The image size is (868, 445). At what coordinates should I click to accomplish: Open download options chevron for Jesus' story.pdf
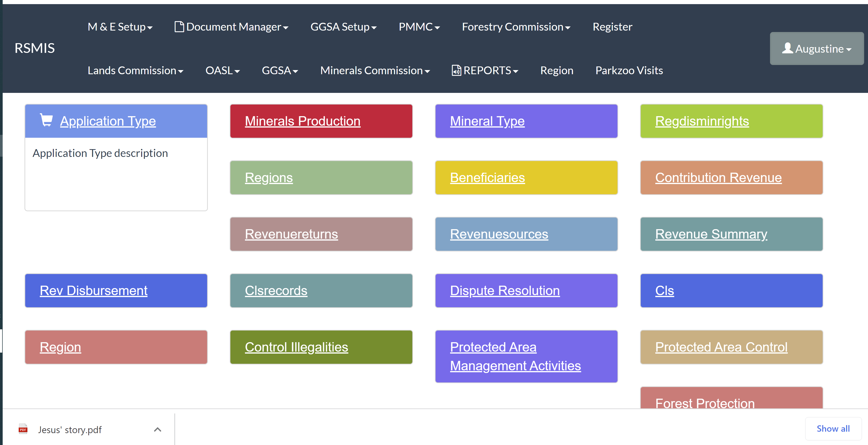tap(157, 429)
